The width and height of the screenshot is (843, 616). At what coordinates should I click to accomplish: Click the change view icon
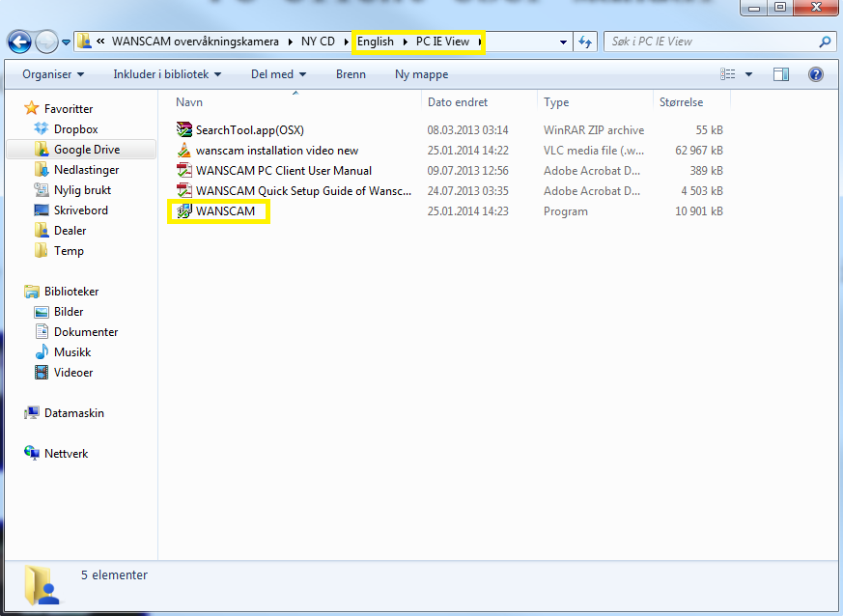coord(727,74)
